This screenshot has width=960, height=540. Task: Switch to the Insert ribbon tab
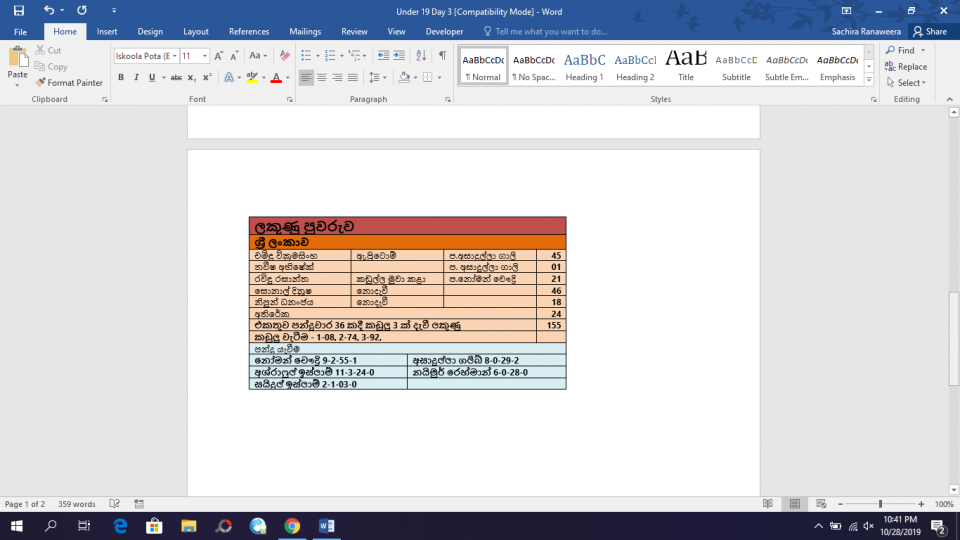[x=107, y=32]
